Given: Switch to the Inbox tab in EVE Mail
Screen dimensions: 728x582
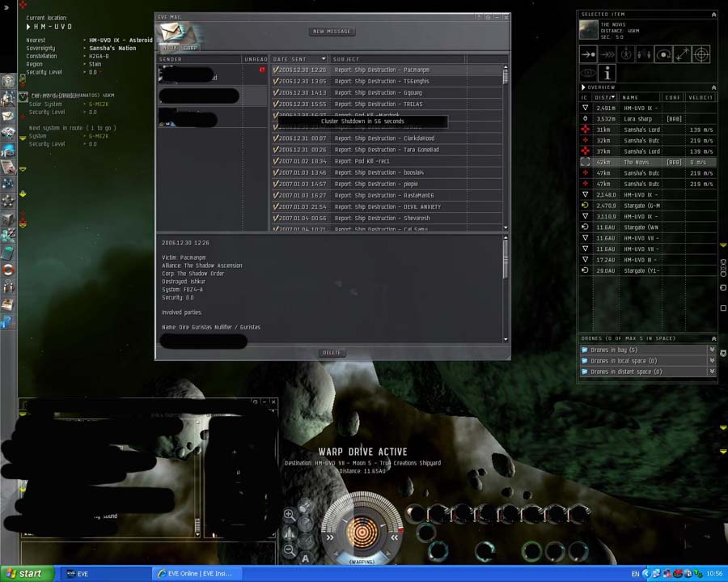Looking at the screenshot, I should 169,48.
